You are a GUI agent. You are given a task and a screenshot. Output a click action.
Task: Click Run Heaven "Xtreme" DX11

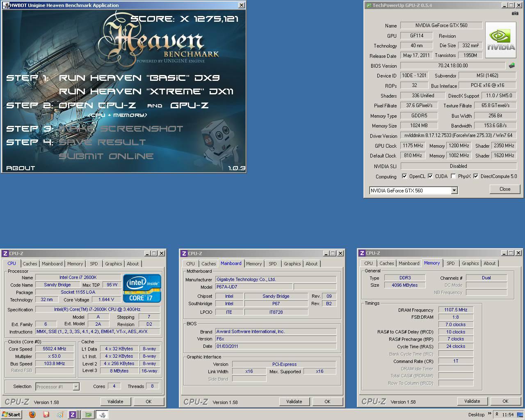[x=146, y=91]
